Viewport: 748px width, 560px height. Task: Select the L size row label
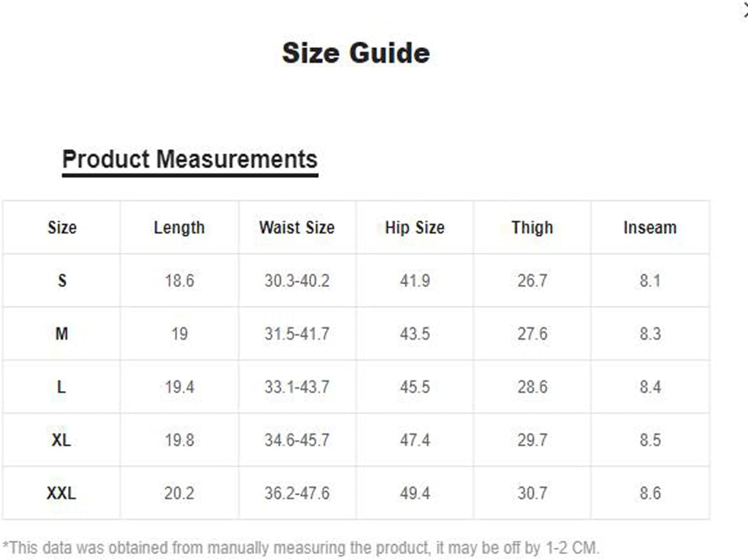tap(61, 387)
